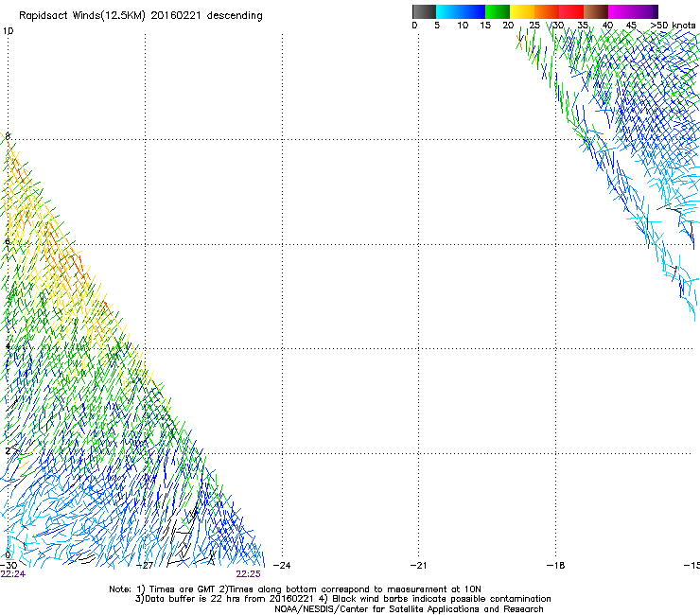
Task: Select the brown 35-40 knots legend color
Action: (596, 11)
